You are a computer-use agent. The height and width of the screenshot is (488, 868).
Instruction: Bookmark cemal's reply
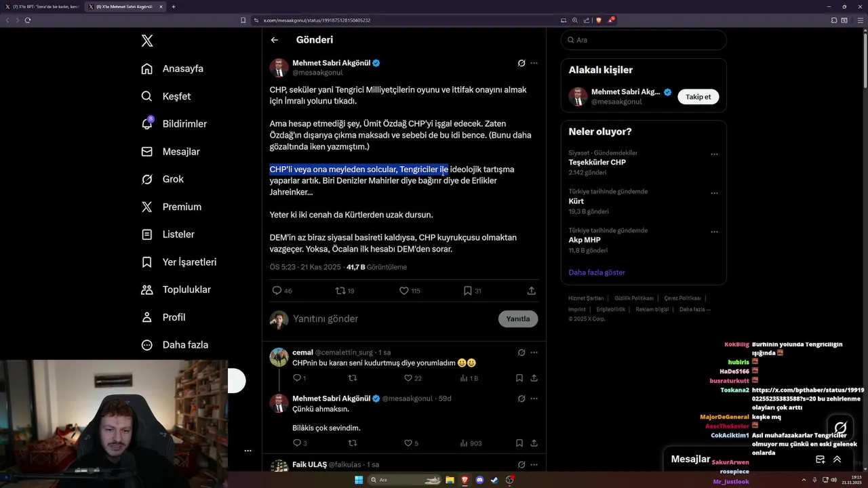tap(519, 378)
